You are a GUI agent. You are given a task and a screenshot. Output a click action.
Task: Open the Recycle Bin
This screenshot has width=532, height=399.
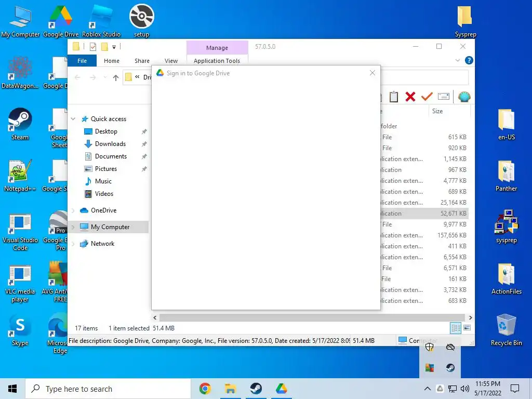tap(506, 330)
